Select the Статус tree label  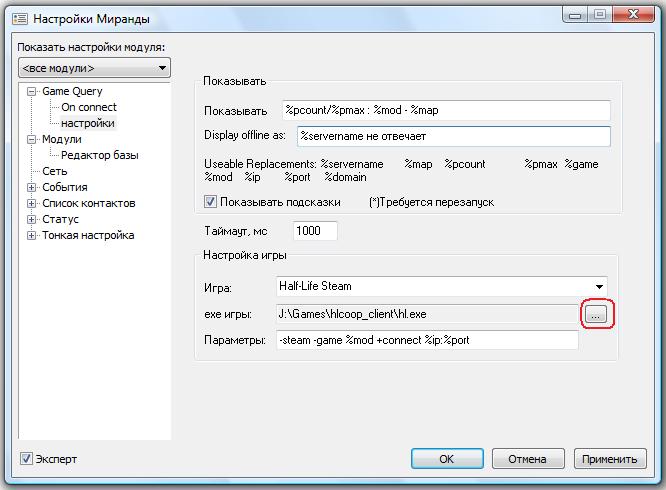pyautogui.click(x=60, y=219)
